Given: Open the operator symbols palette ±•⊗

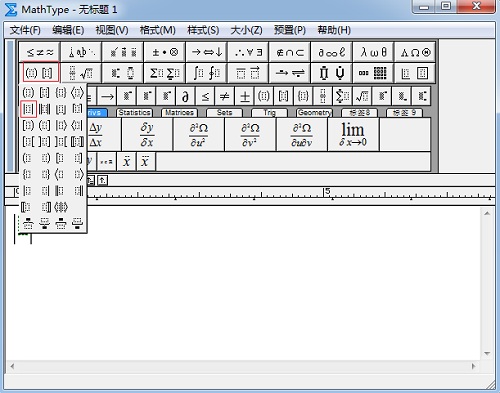Looking at the screenshot, I should (x=165, y=52).
